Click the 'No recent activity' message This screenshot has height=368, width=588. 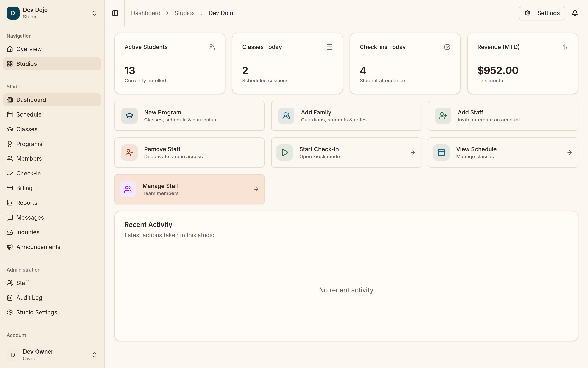346,290
